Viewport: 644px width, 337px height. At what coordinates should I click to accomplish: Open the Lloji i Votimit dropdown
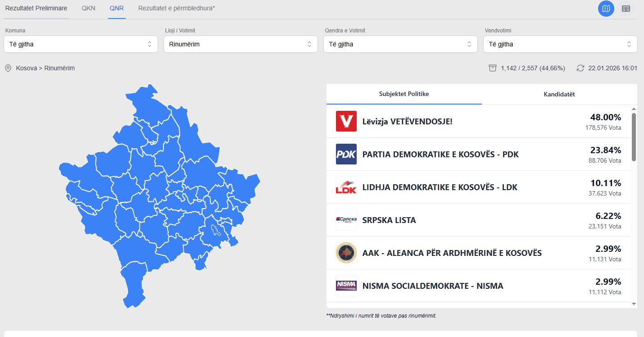tap(240, 44)
